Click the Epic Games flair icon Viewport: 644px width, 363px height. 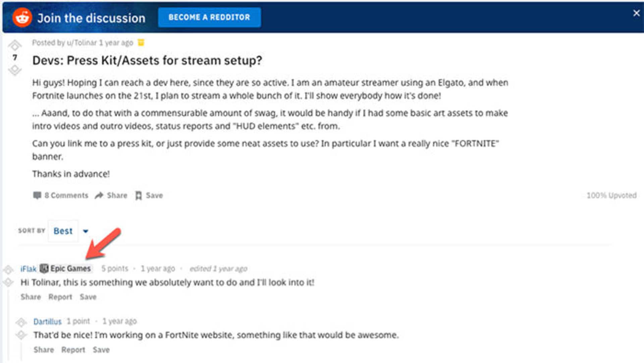coord(44,268)
